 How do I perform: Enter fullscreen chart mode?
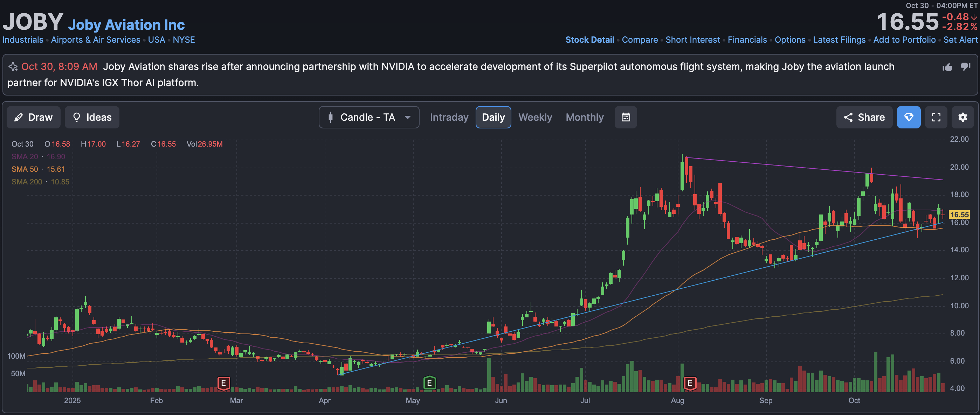coord(936,117)
